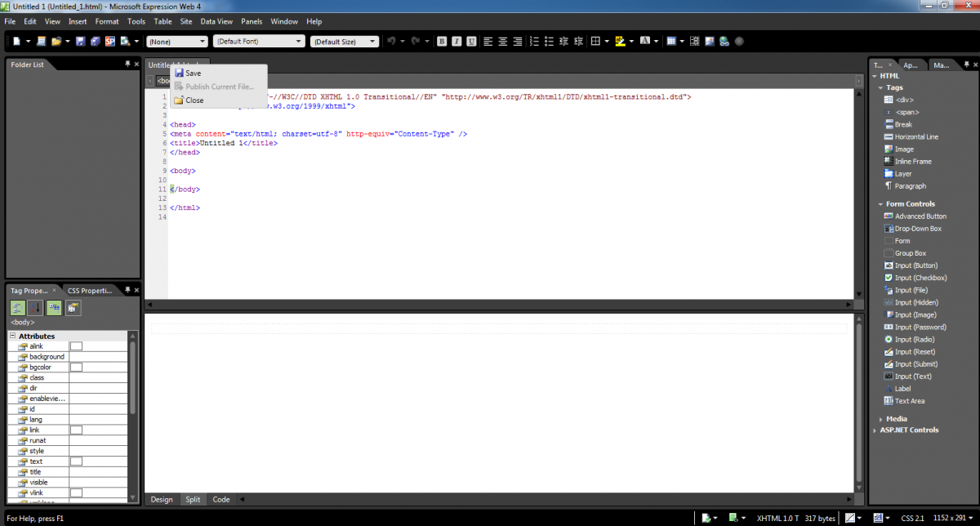Screen dimensions: 980x526
Task: Choose Save from the context menu
Action: point(218,74)
